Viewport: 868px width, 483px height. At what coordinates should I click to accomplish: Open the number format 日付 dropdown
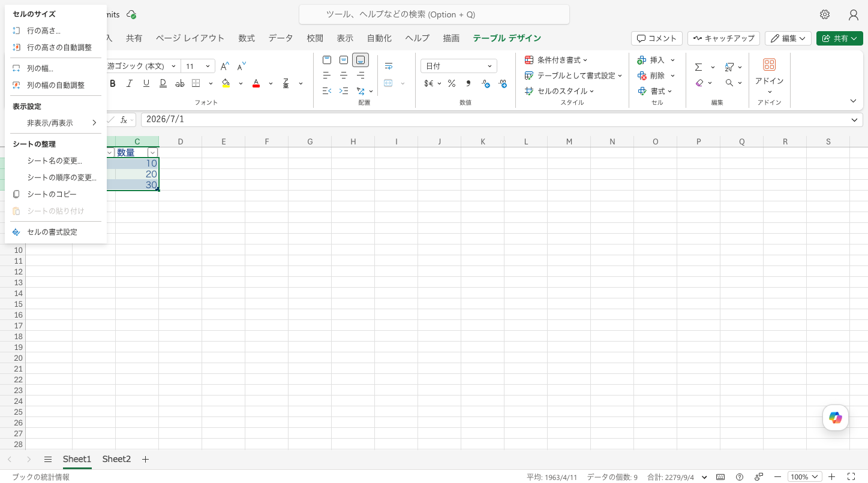click(x=459, y=66)
